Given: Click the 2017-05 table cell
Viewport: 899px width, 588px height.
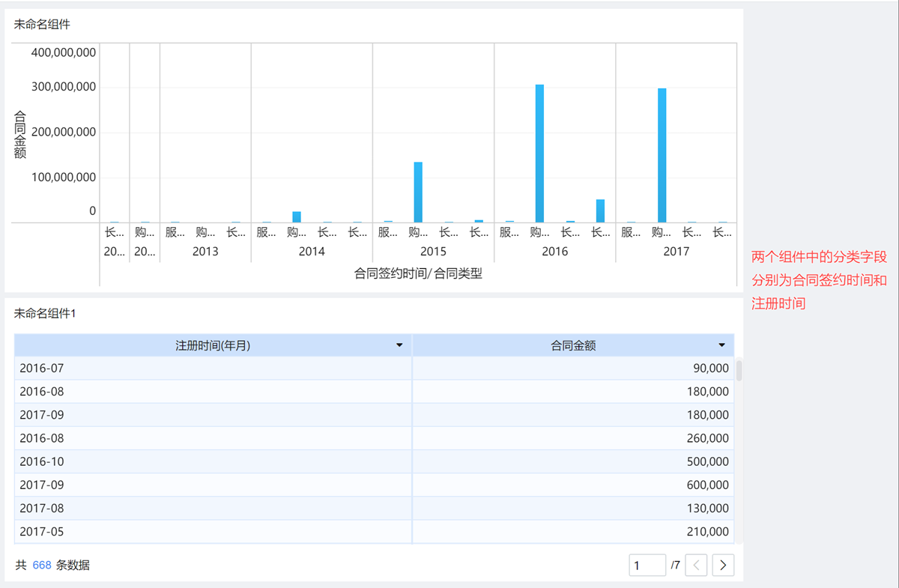Looking at the screenshot, I should (213, 532).
